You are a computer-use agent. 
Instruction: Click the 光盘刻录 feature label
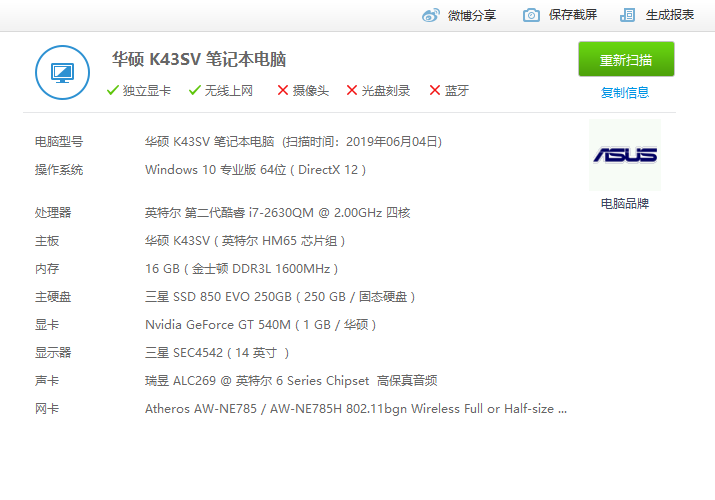(x=386, y=91)
